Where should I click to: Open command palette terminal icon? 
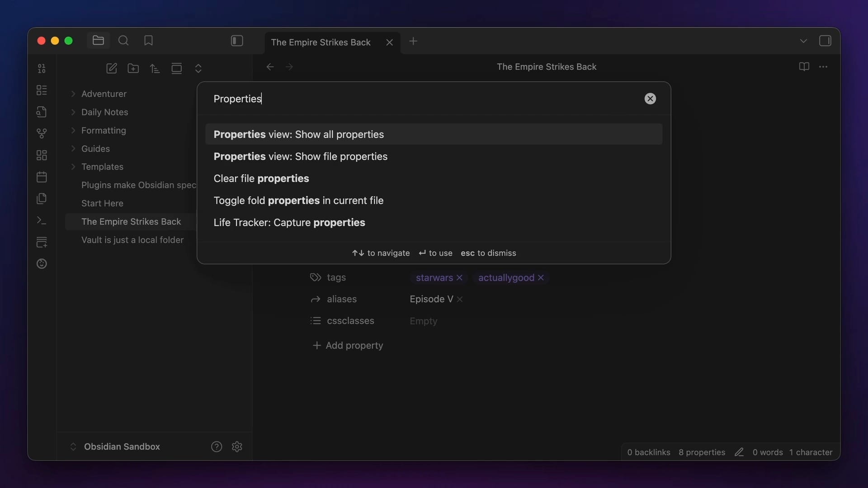pos(42,220)
